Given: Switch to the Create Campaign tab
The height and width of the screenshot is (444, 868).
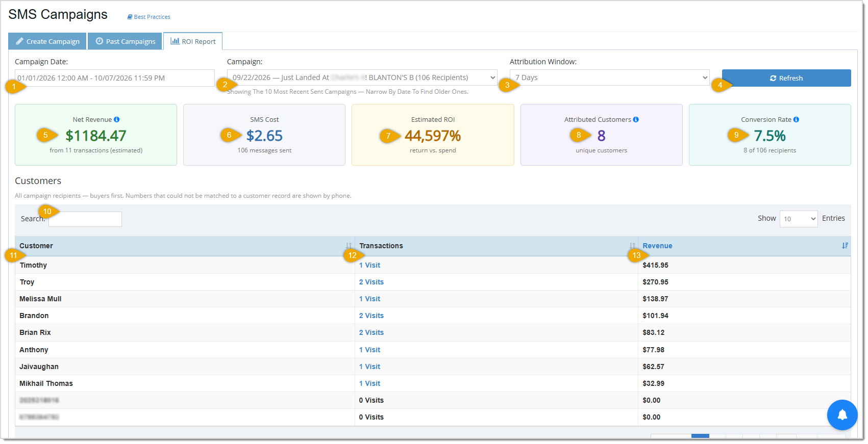Looking at the screenshot, I should point(47,41).
